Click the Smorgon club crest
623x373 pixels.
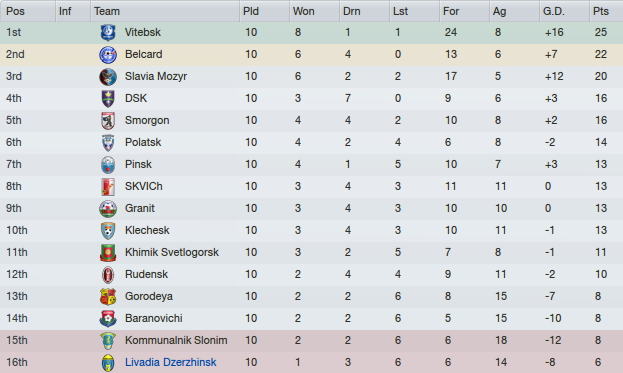click(108, 120)
